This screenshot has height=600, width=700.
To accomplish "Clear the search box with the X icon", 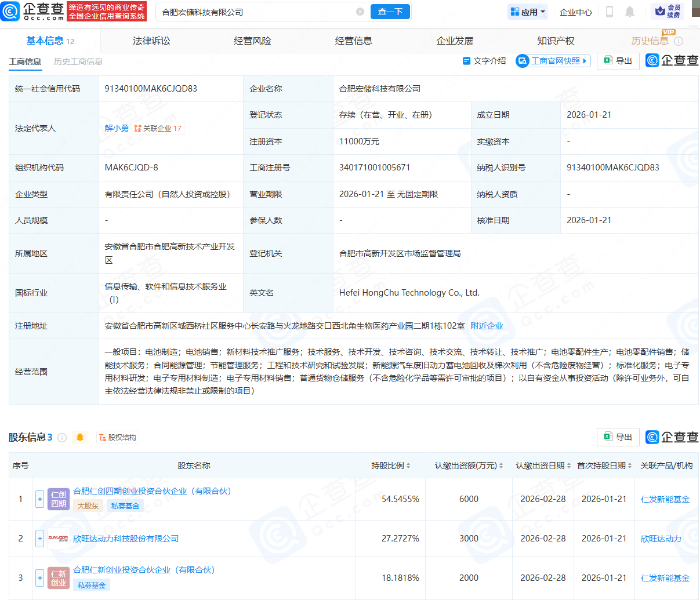I will tap(360, 12).
